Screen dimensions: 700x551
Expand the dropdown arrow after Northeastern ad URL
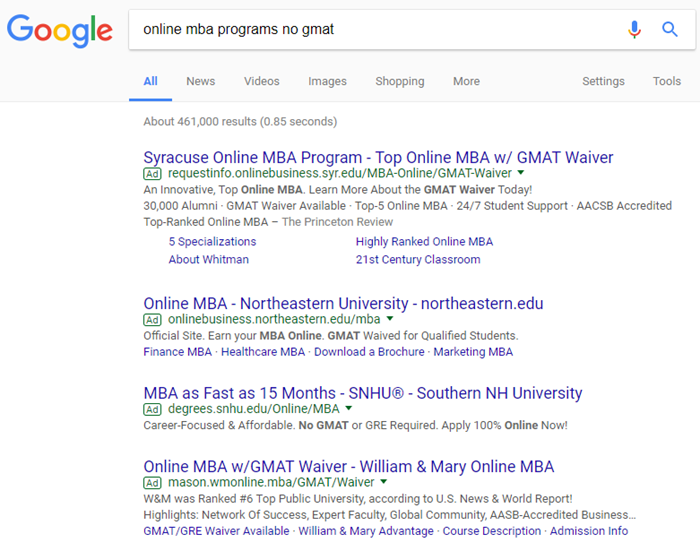point(390,318)
